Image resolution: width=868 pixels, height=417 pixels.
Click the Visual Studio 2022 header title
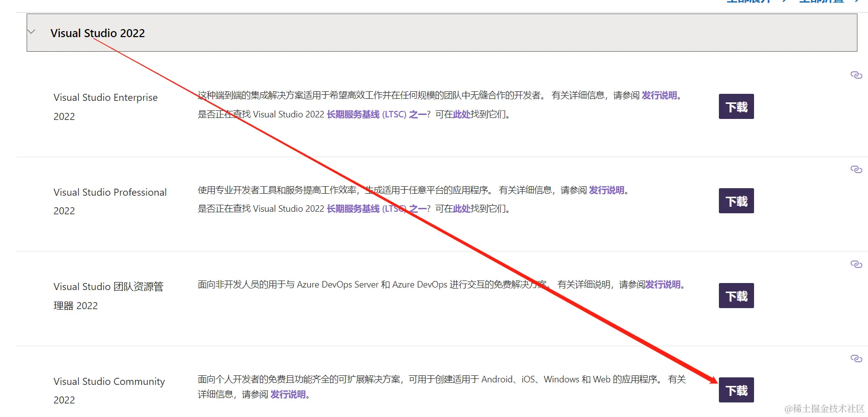(x=97, y=33)
